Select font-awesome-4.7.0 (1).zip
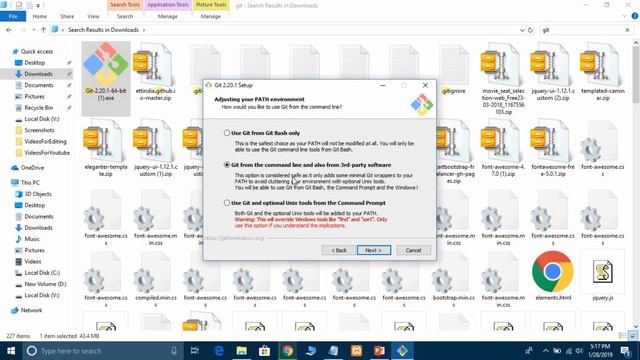 (503, 149)
